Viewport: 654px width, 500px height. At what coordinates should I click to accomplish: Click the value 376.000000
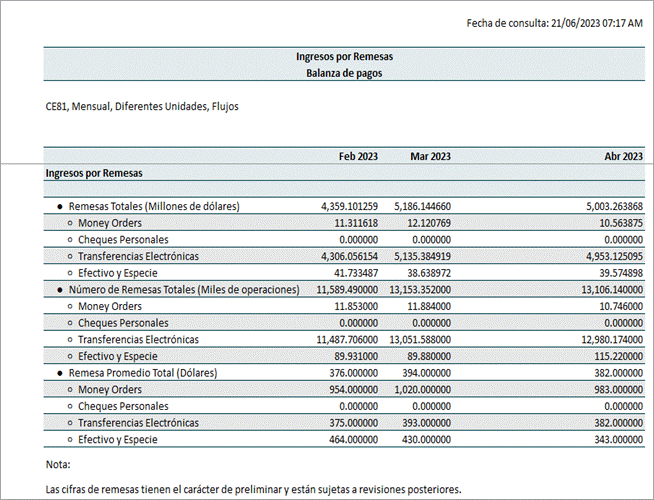coord(354,373)
